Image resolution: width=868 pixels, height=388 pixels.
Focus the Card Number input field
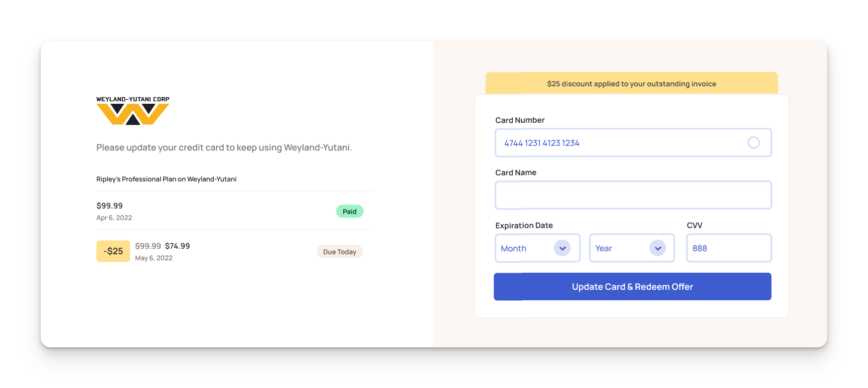tap(633, 143)
